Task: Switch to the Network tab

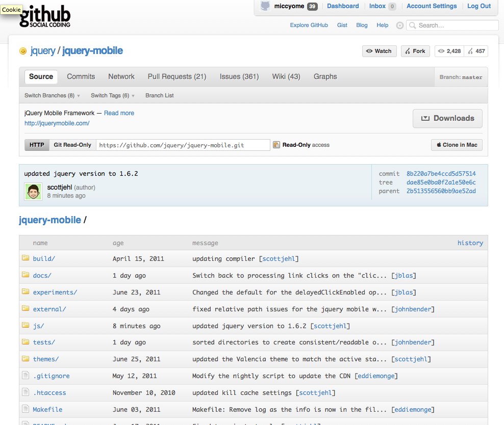Action: tap(121, 77)
